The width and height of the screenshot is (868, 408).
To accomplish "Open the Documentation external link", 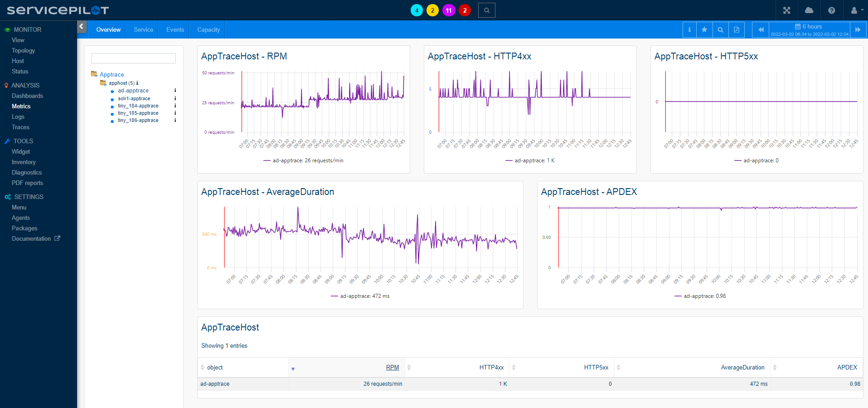I will pos(31,238).
